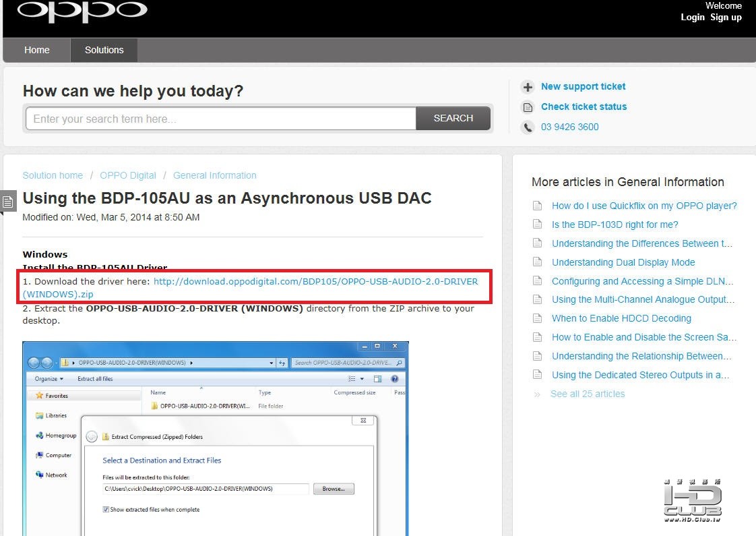The width and height of the screenshot is (756, 536).
Task: Click the article icon tab on left edge
Action: [7, 202]
